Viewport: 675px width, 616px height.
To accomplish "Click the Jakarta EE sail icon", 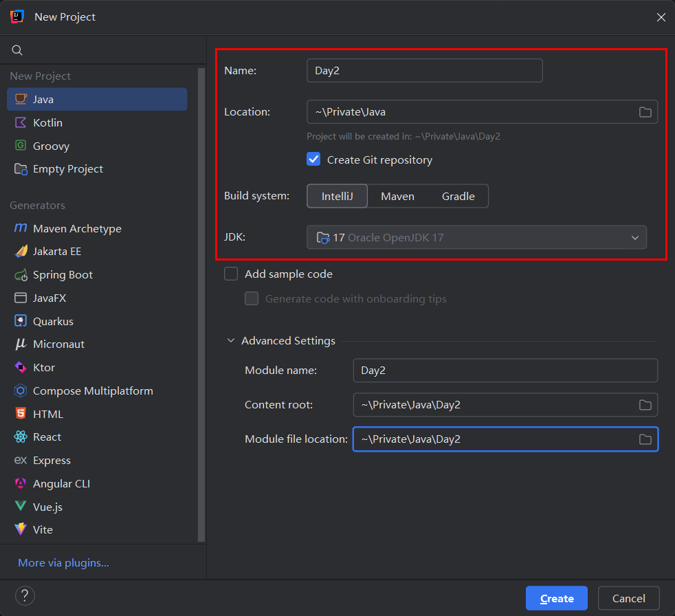I will coord(21,252).
